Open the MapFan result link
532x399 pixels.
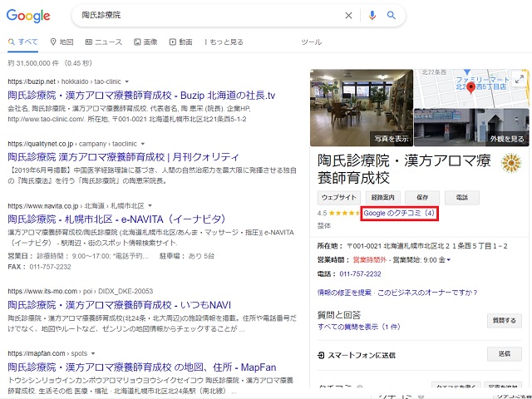click(x=142, y=367)
